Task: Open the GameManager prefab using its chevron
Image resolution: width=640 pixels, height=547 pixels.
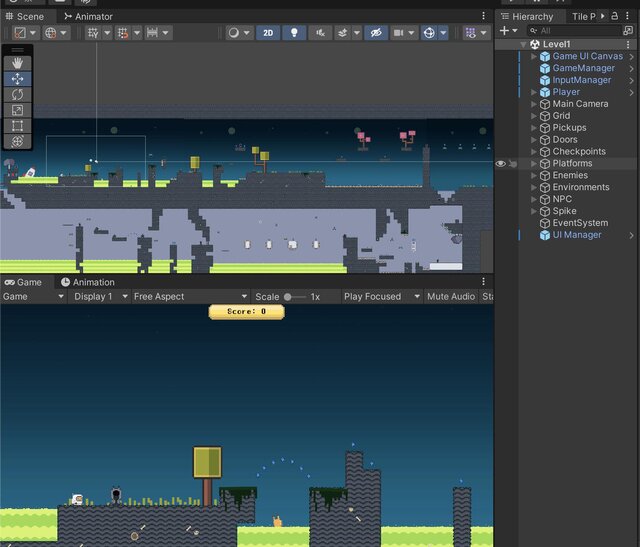Action: click(631, 69)
